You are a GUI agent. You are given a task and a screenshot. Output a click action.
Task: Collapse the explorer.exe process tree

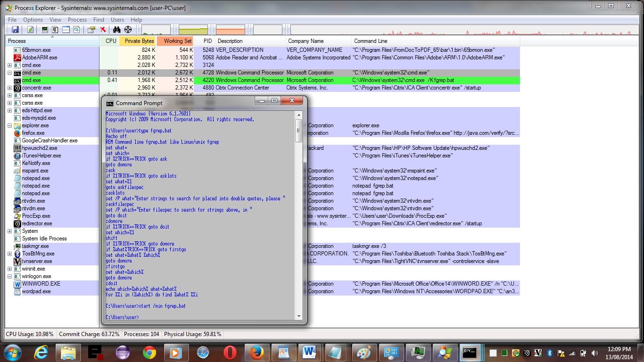click(9, 125)
